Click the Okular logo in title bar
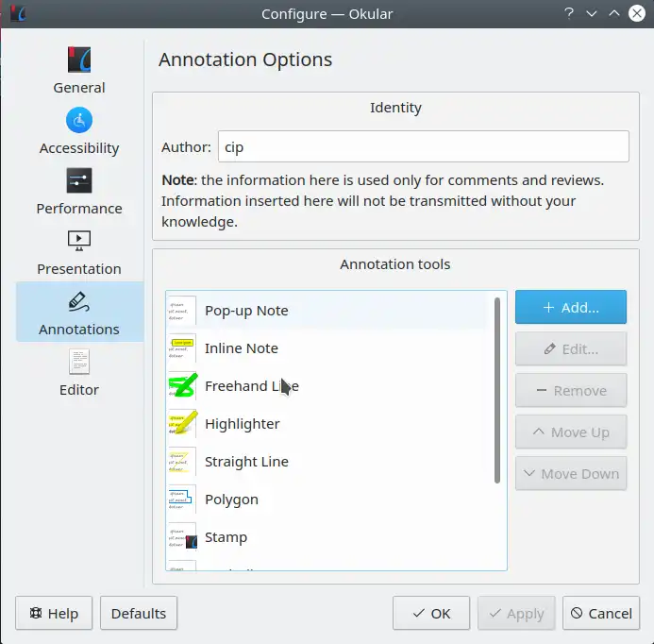The image size is (654, 644). pyautogui.click(x=18, y=14)
